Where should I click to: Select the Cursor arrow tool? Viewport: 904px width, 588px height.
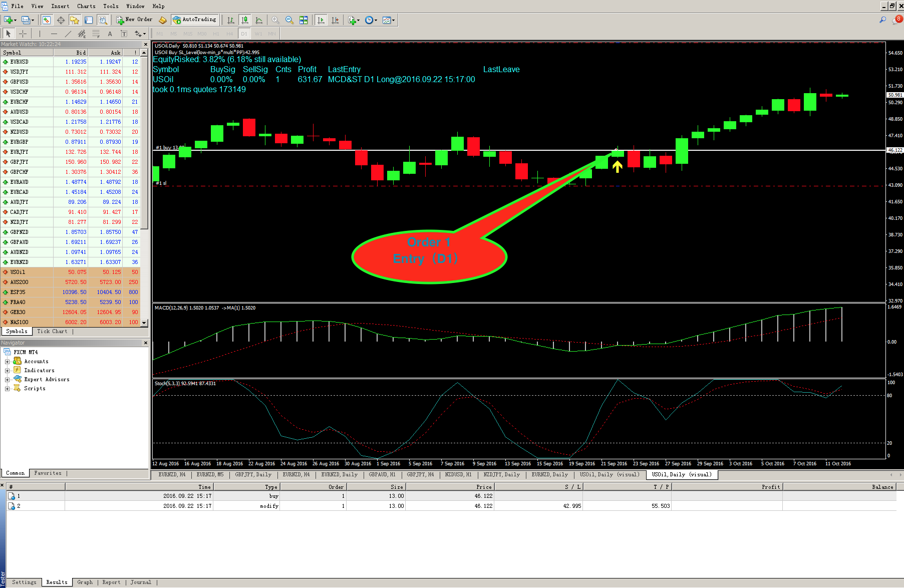click(x=9, y=34)
